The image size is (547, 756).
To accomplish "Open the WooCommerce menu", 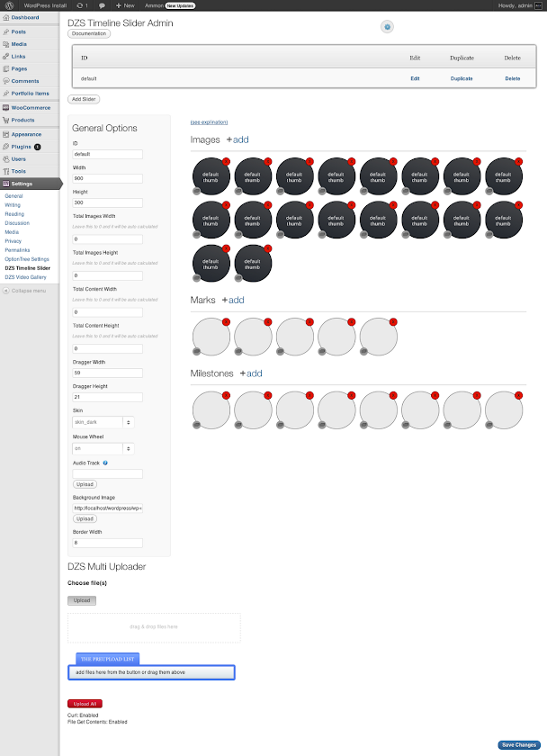I will (x=30, y=107).
